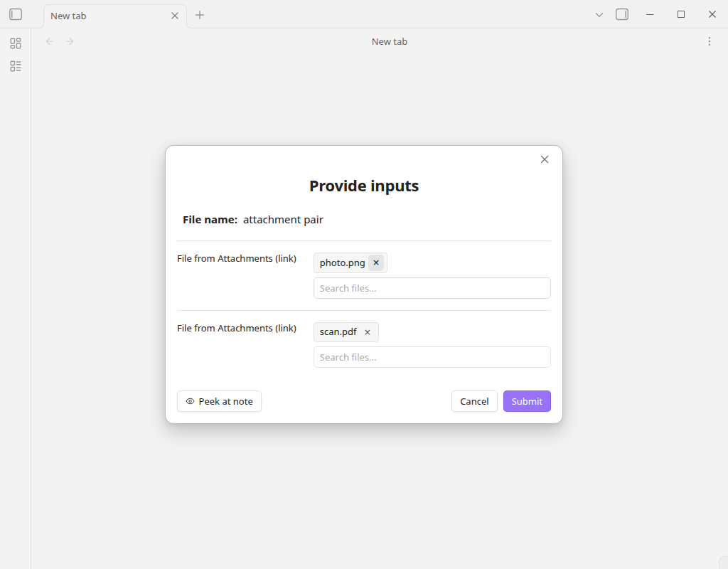The height and width of the screenshot is (569, 728).
Task: Cancel the inputs dialog
Action: point(474,401)
